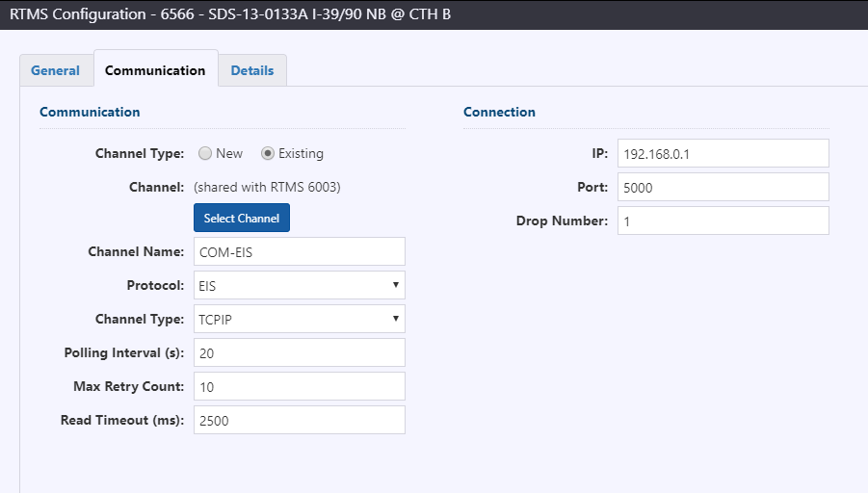The height and width of the screenshot is (493, 868).
Task: Expand the Channel Type dropdown showing TCPIP
Action: (x=300, y=320)
